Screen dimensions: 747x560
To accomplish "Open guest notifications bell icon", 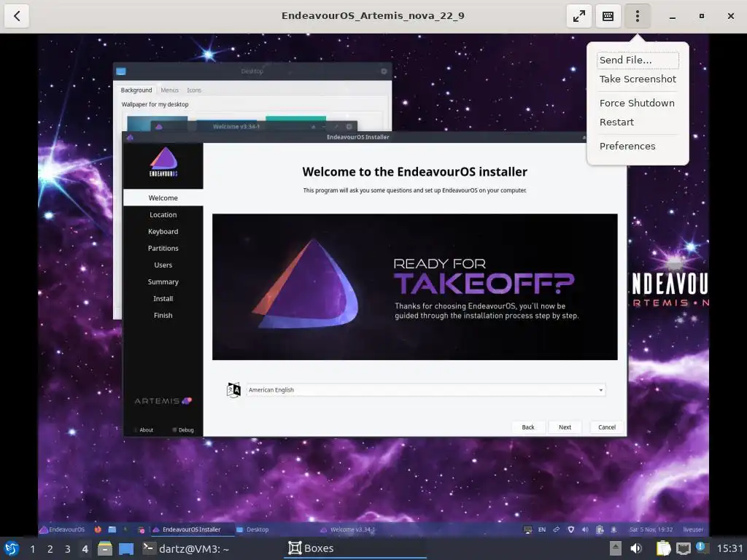I will point(614,529).
